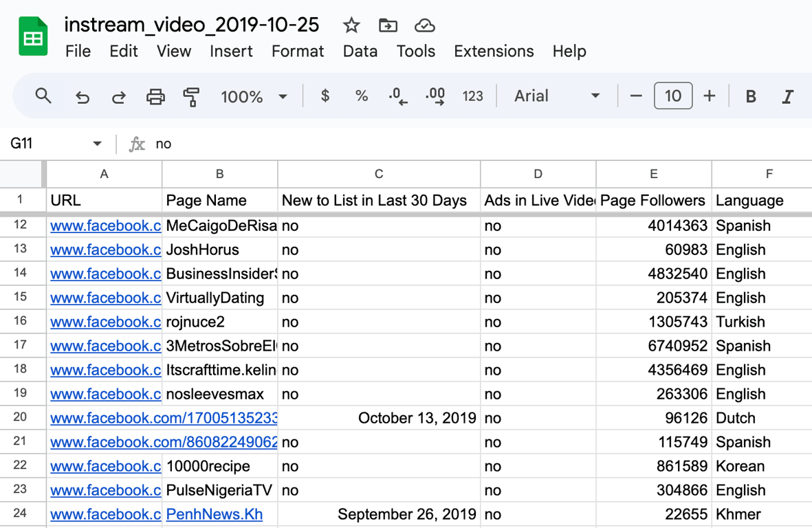This screenshot has width=812, height=528.
Task: Select the Turkish language cell
Action: 762,322
